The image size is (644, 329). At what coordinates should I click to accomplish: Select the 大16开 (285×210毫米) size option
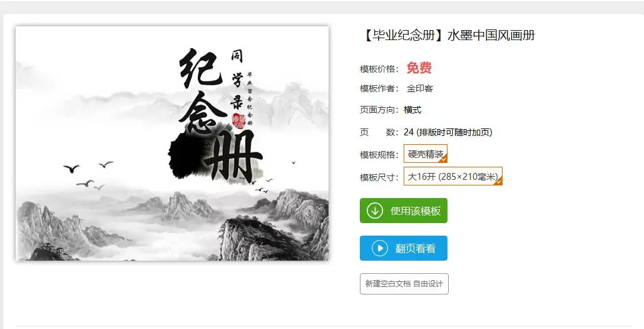(x=453, y=176)
